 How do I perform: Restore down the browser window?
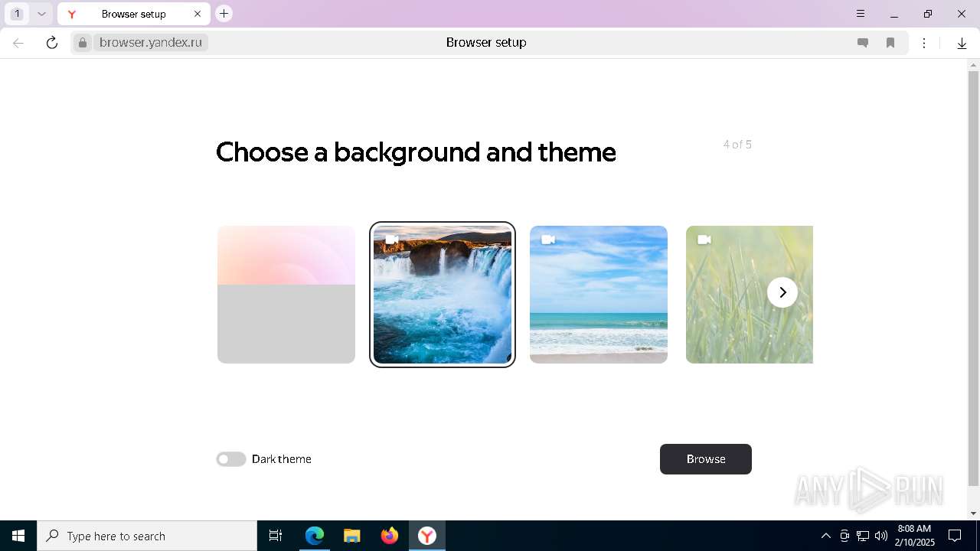click(928, 14)
